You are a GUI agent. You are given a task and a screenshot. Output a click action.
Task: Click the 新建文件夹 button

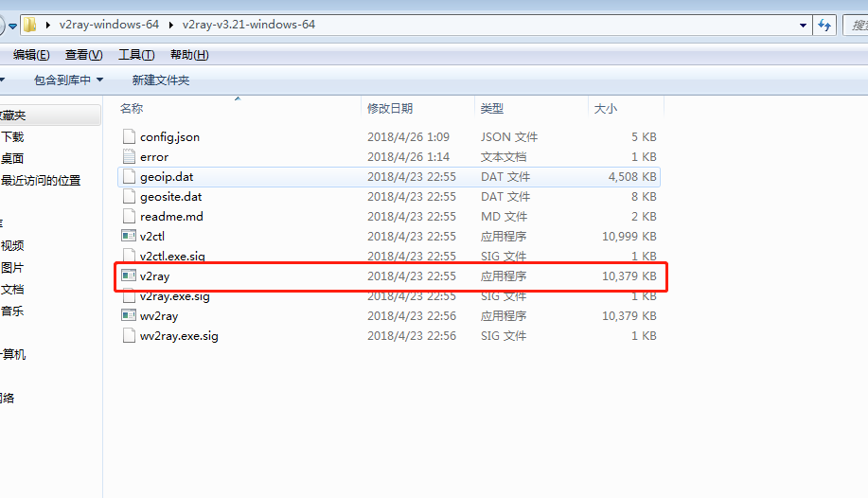click(161, 80)
